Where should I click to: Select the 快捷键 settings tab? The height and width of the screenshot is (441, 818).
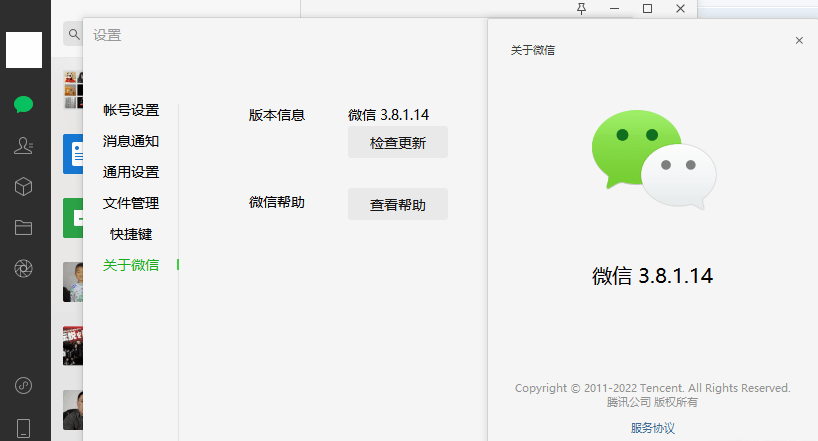pos(131,234)
